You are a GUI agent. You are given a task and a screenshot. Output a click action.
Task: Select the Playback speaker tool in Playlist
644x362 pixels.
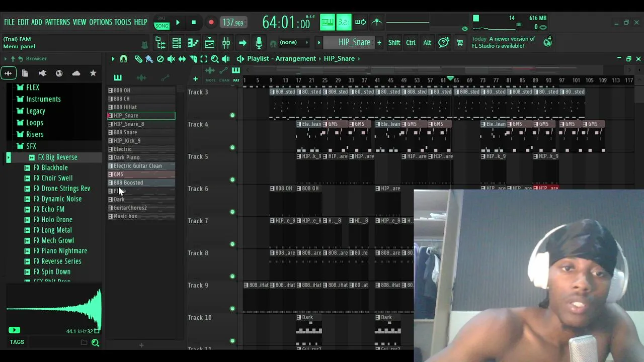(226, 59)
